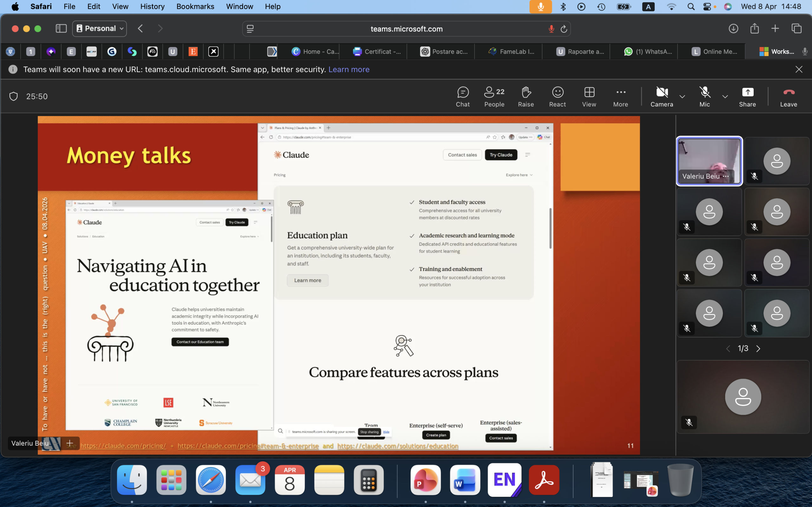This screenshot has width=812, height=507.
Task: Share your screen in Teams
Action: (747, 97)
